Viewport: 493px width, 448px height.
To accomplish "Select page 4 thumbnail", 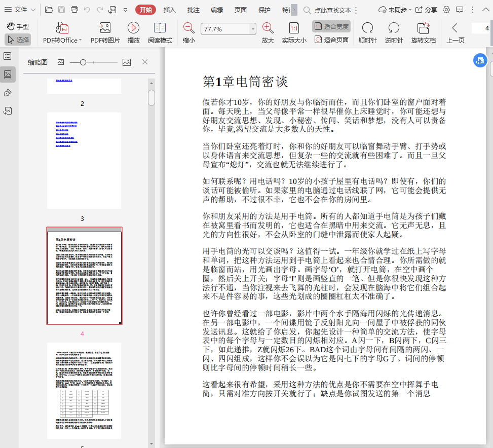I will (x=84, y=276).
